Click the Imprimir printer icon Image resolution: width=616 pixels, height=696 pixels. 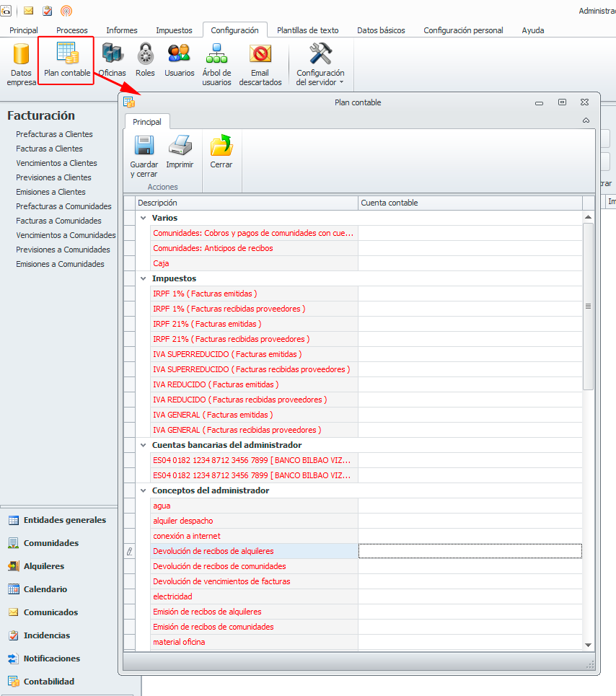click(180, 147)
